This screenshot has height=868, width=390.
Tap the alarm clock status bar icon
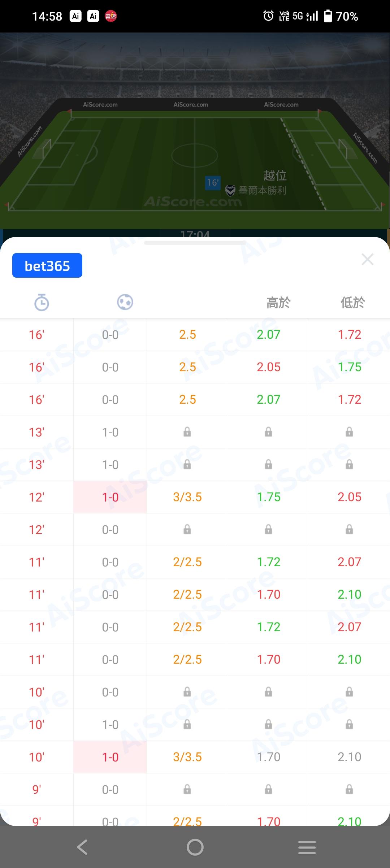(x=268, y=16)
